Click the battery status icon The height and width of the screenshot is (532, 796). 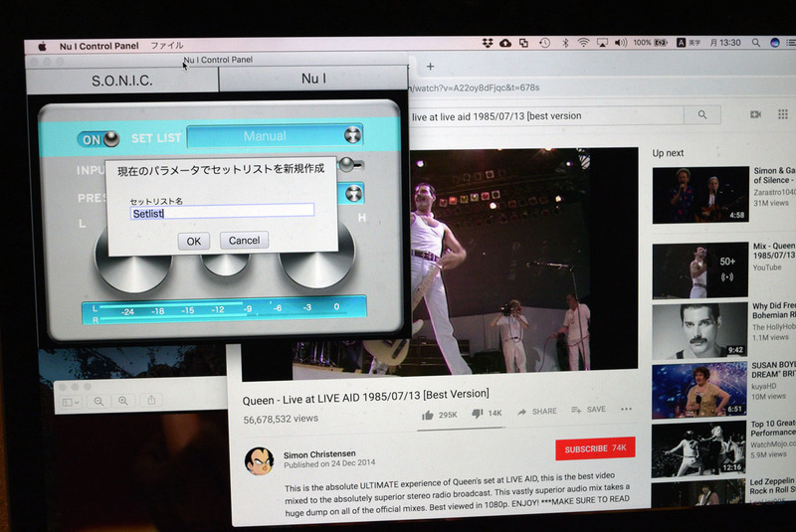(x=661, y=43)
